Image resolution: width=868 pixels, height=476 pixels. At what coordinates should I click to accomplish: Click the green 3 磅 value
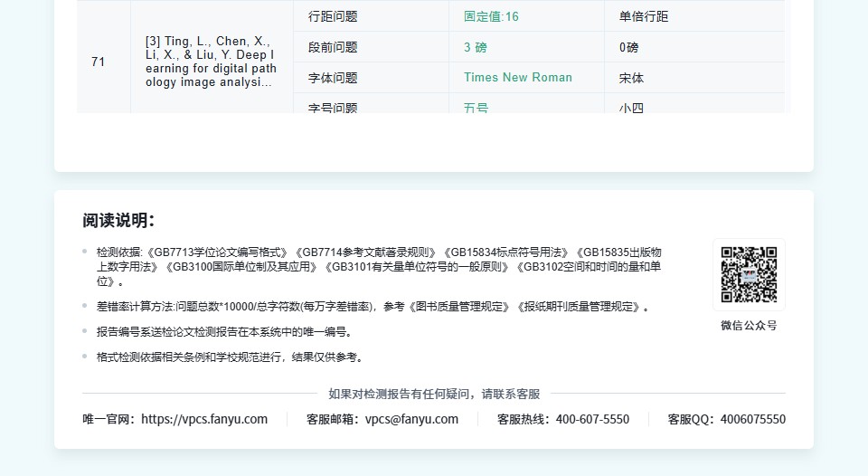click(x=475, y=47)
